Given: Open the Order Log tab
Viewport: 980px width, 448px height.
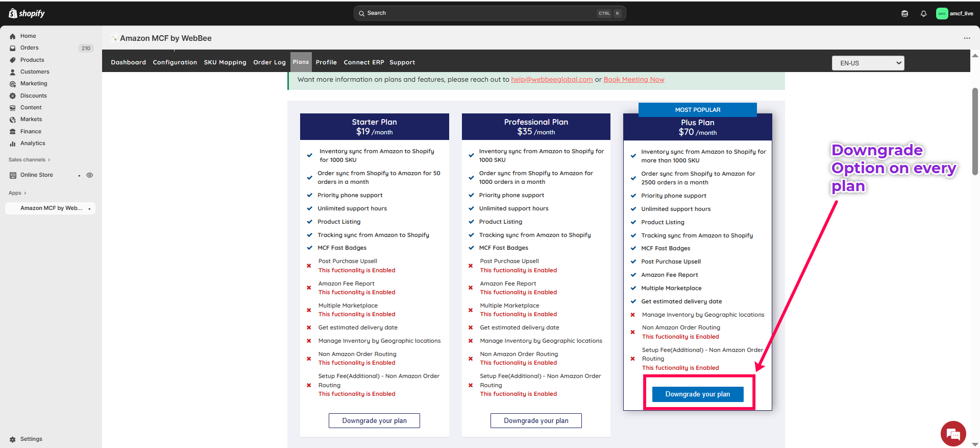Looking at the screenshot, I should [x=269, y=62].
